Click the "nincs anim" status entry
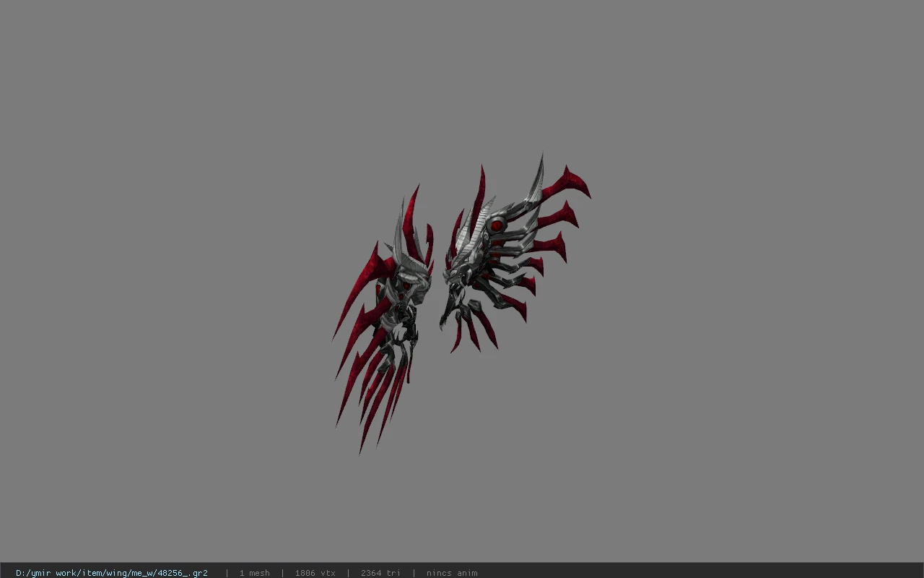 [x=452, y=573]
